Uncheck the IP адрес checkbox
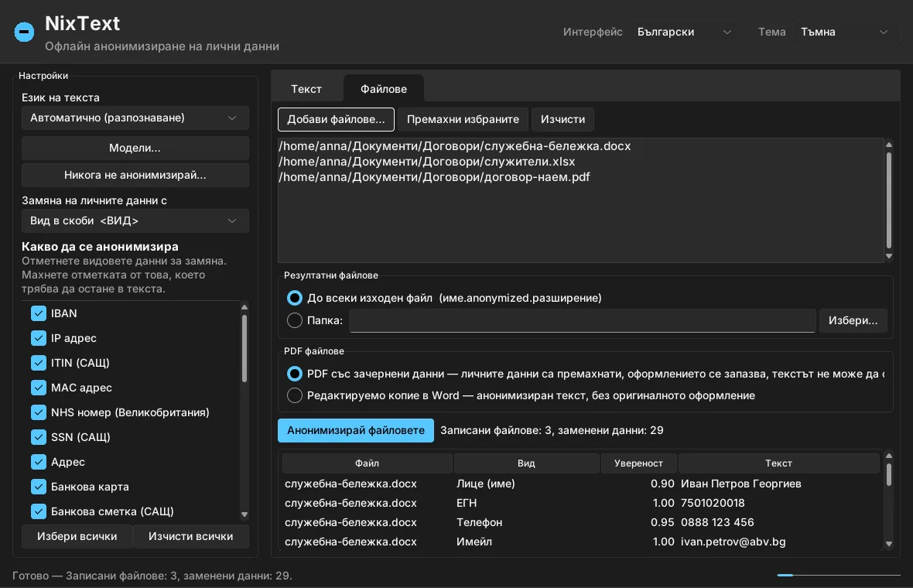Image resolution: width=913 pixels, height=588 pixels. click(x=39, y=338)
